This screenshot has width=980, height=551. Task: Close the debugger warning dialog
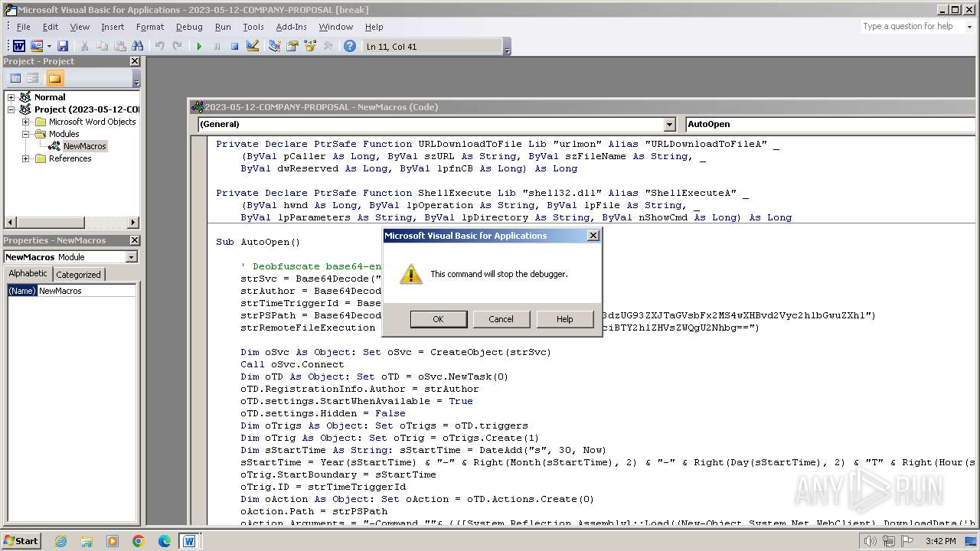point(593,236)
